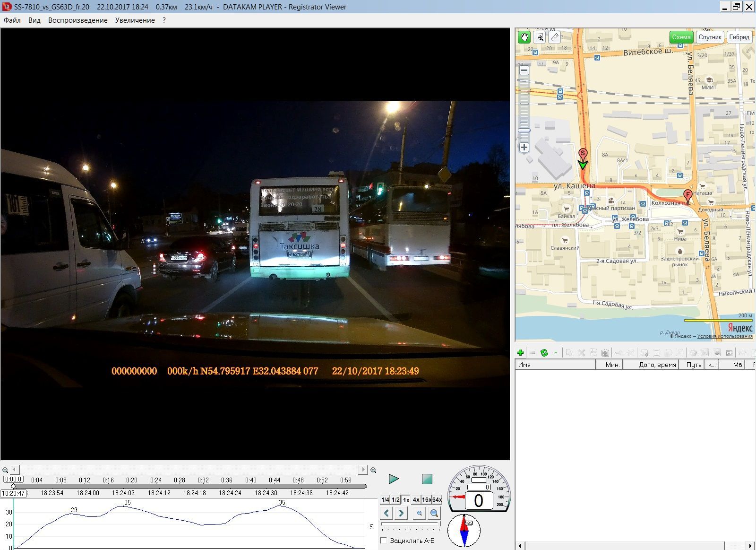
Task: Click the green plus add-file icon
Action: point(520,353)
